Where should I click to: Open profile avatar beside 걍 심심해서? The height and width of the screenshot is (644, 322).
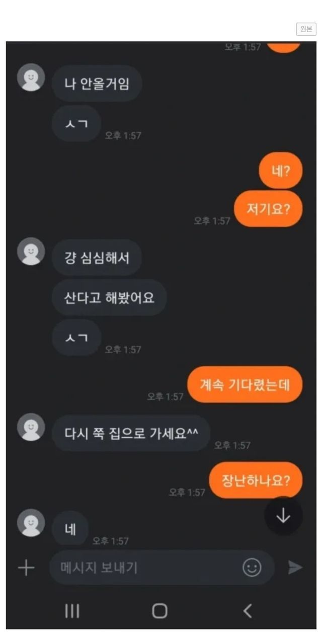point(31,251)
